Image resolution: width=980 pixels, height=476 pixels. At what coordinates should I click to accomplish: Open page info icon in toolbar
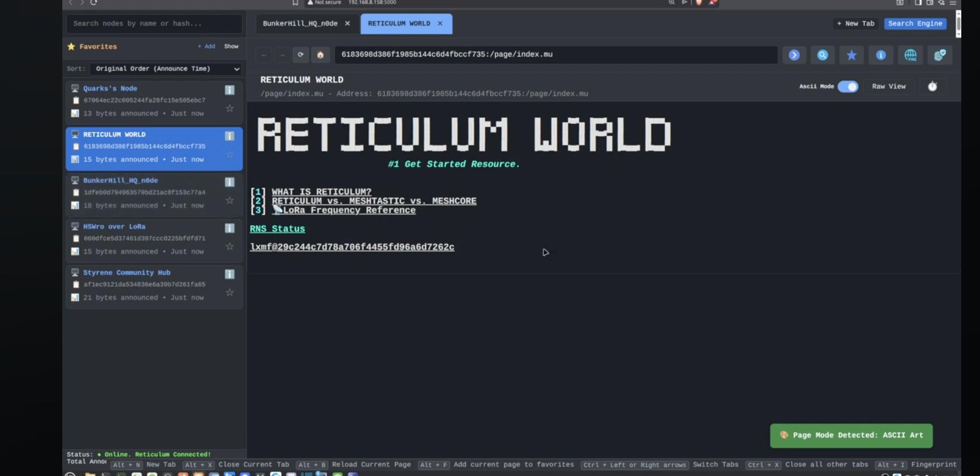881,55
